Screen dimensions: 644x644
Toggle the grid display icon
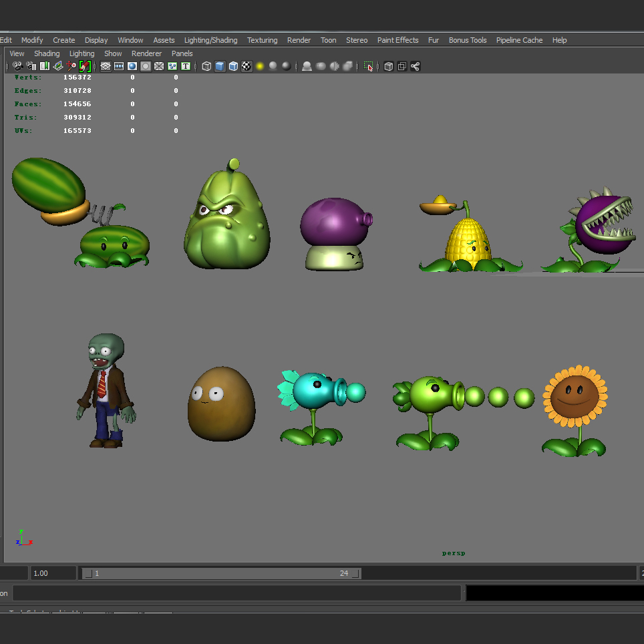pyautogui.click(x=105, y=66)
